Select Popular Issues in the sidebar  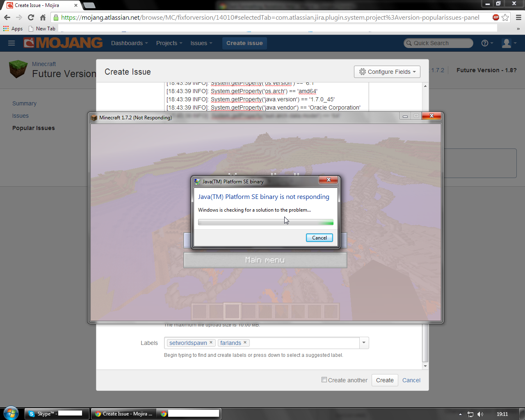coord(34,128)
